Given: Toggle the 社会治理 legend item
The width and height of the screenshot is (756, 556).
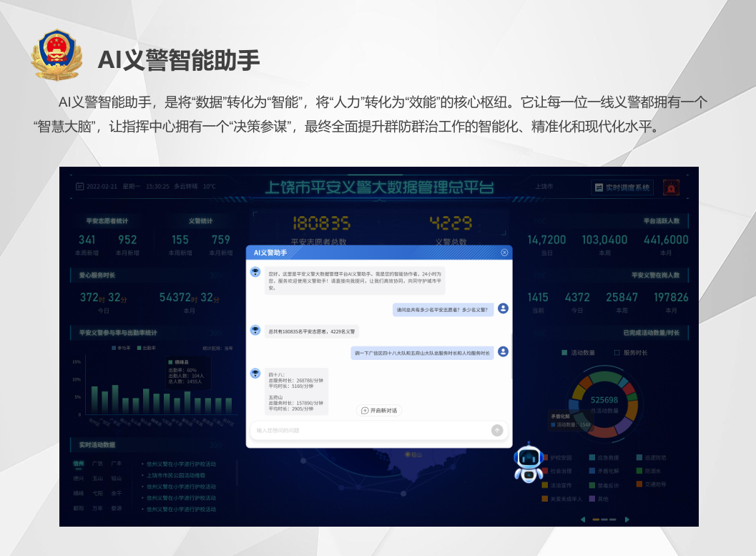Looking at the screenshot, I should pyautogui.click(x=557, y=471).
